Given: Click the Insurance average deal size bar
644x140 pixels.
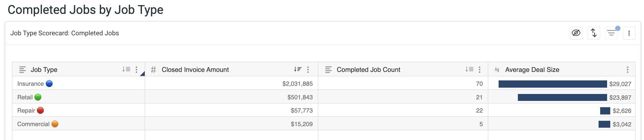Looking at the screenshot, I should click(x=553, y=84).
